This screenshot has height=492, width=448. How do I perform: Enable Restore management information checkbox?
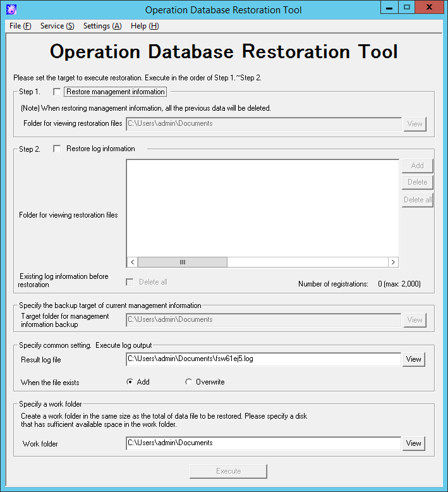[57, 92]
